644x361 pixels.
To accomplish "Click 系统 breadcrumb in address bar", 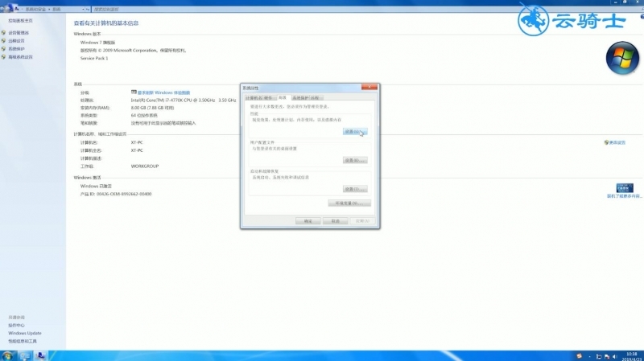I will (x=56, y=9).
